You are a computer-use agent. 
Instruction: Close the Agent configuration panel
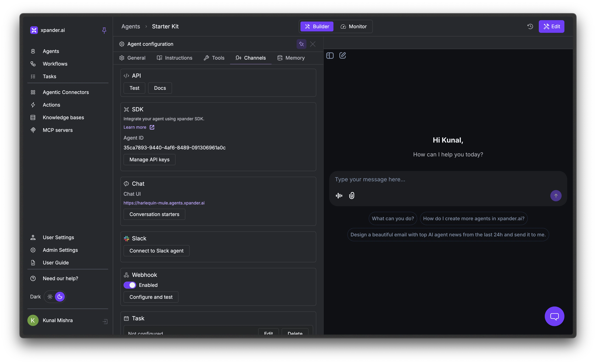point(313,44)
